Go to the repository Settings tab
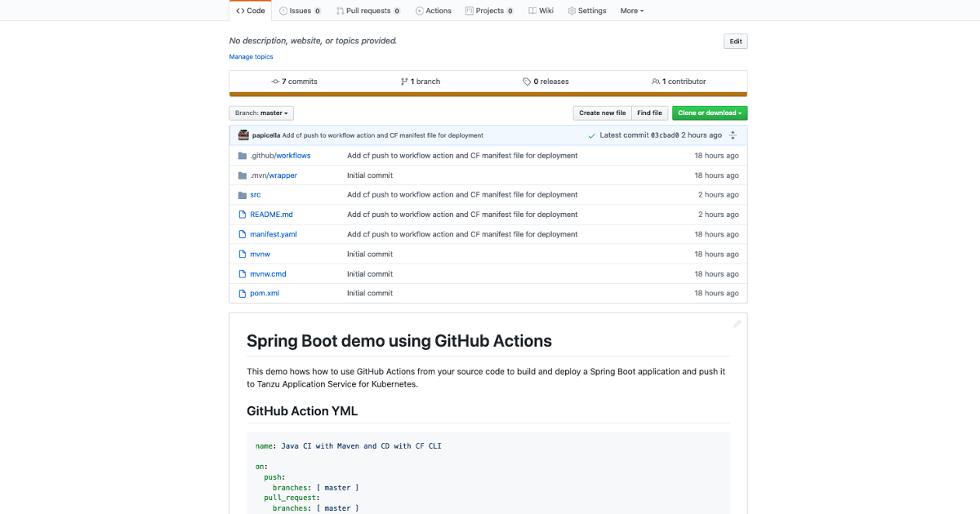 (587, 11)
